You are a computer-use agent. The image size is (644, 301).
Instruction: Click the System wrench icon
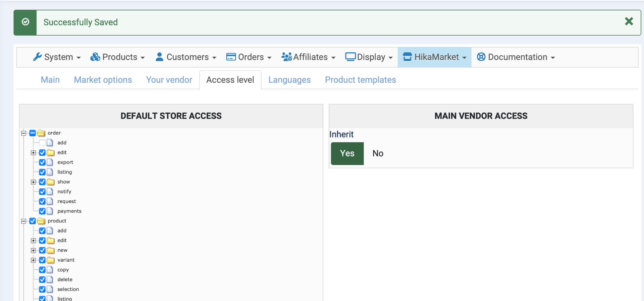[37, 57]
